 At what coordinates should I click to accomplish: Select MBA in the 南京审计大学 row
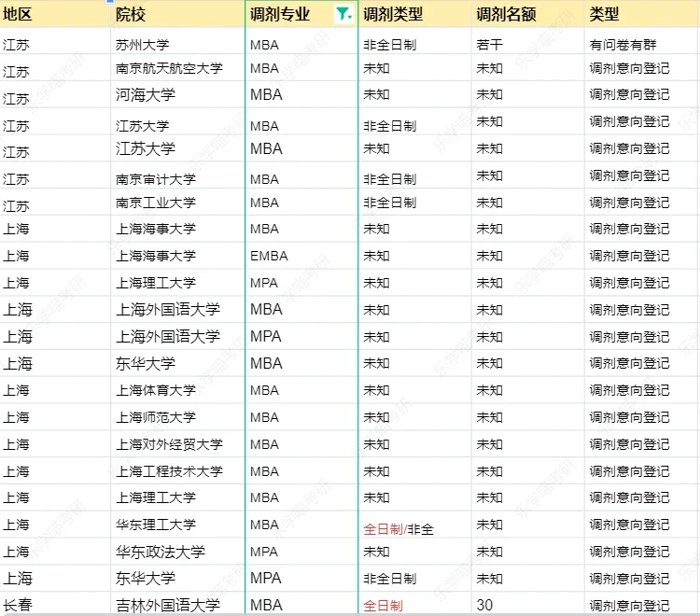point(264,179)
